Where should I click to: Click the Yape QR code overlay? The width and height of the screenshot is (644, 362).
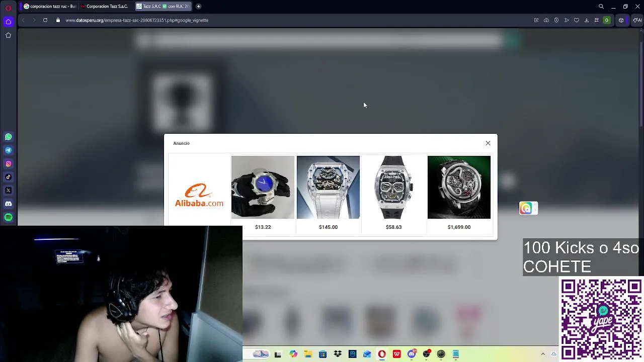point(601,319)
